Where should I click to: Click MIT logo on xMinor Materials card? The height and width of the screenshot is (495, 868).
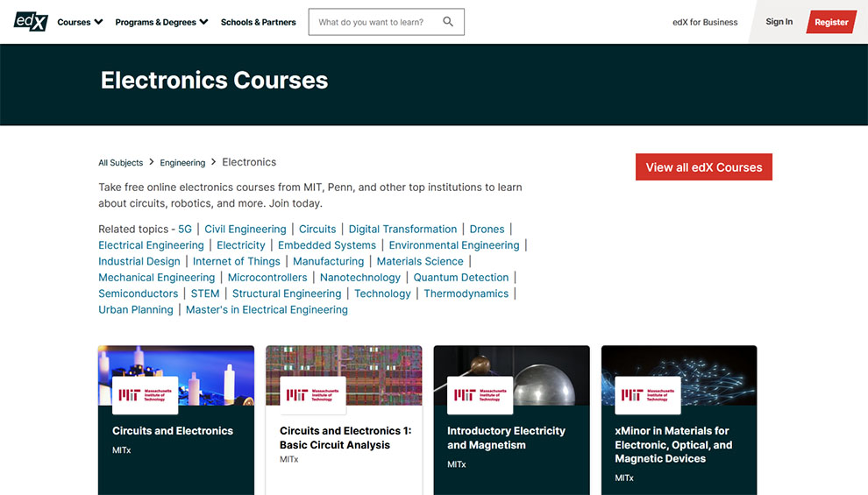click(x=648, y=395)
